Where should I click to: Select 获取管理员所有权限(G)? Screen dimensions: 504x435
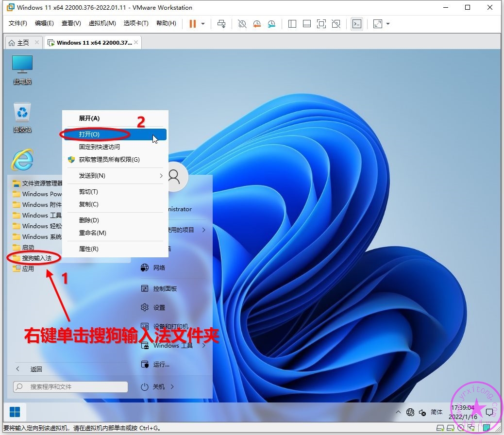coord(115,159)
